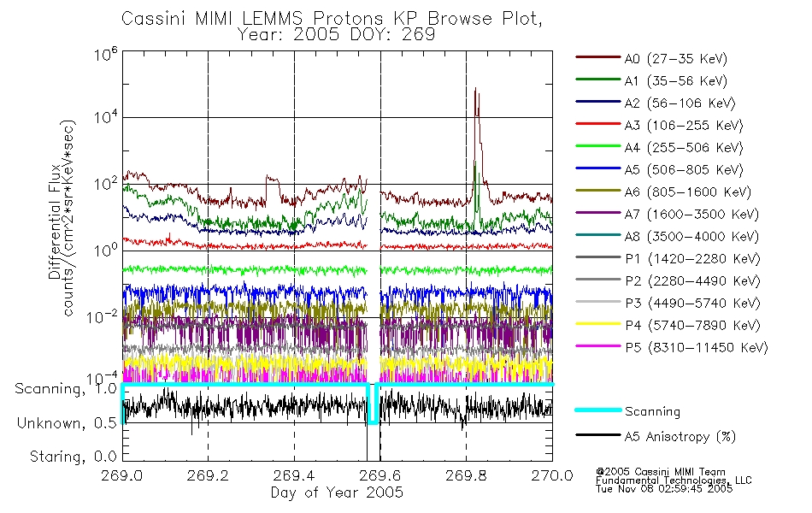The width and height of the screenshot is (812, 513).
Task: Click the P1 (1420-2280 KeV) legend label
Action: pos(692,259)
